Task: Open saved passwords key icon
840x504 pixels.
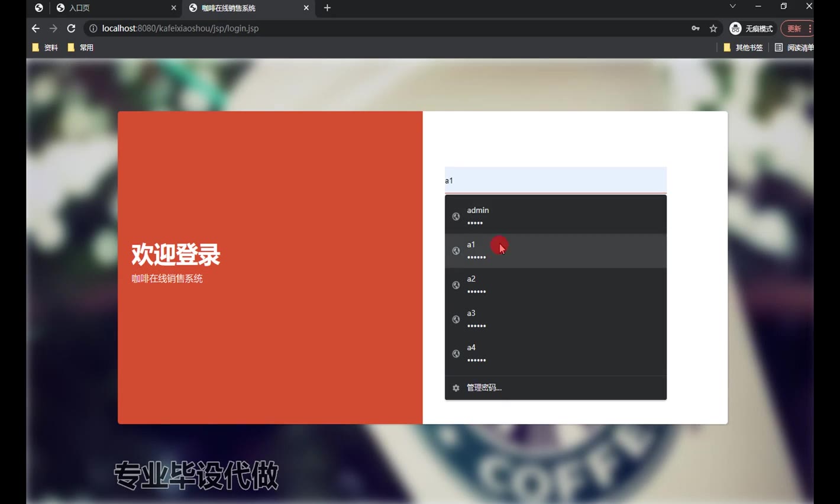Action: tap(696, 28)
